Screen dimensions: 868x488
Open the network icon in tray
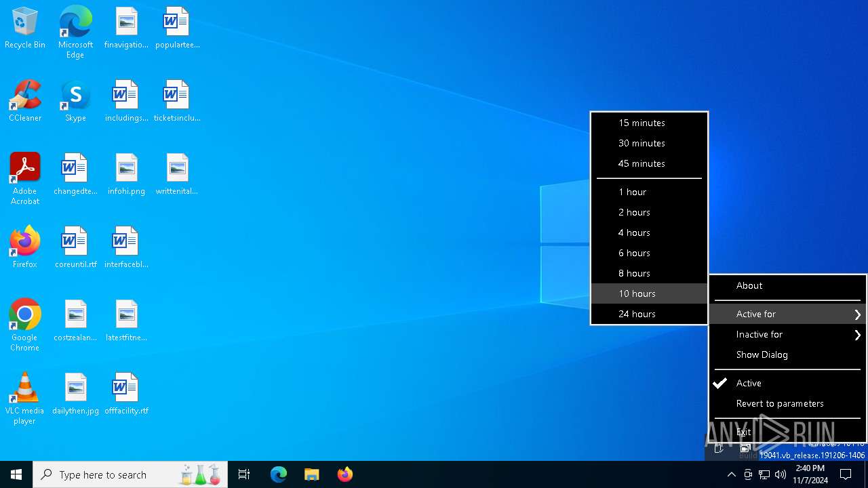coord(764,474)
